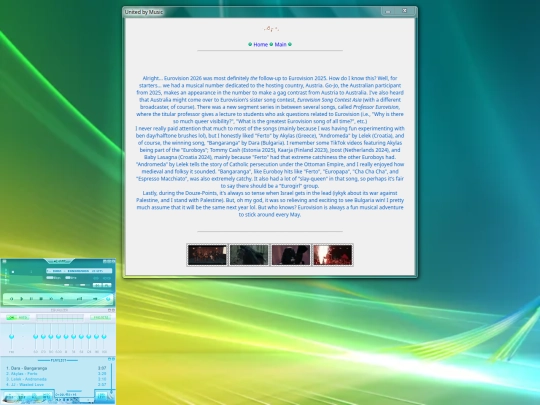540x405 pixels.
Task: Click the round blue icon on the transport bar
Action: point(108,299)
